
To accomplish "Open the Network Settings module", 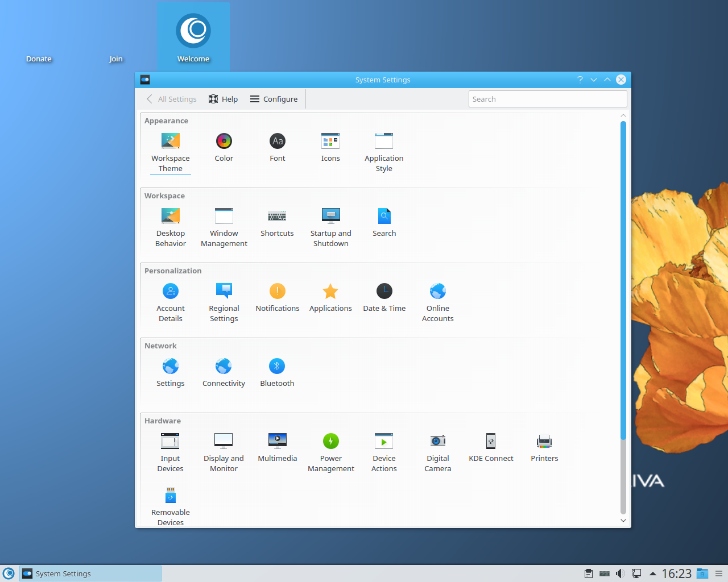I will pos(171,372).
